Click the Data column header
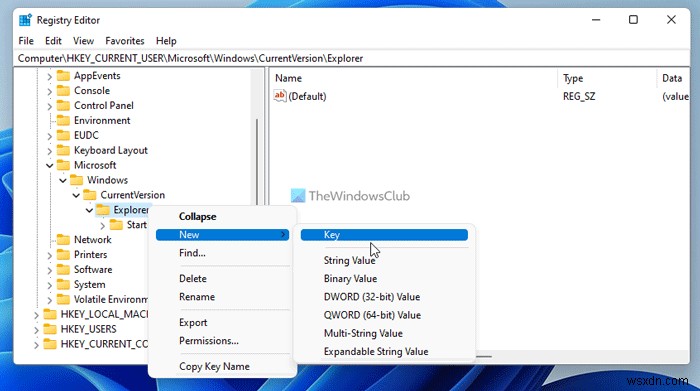The width and height of the screenshot is (700, 391). click(x=673, y=78)
